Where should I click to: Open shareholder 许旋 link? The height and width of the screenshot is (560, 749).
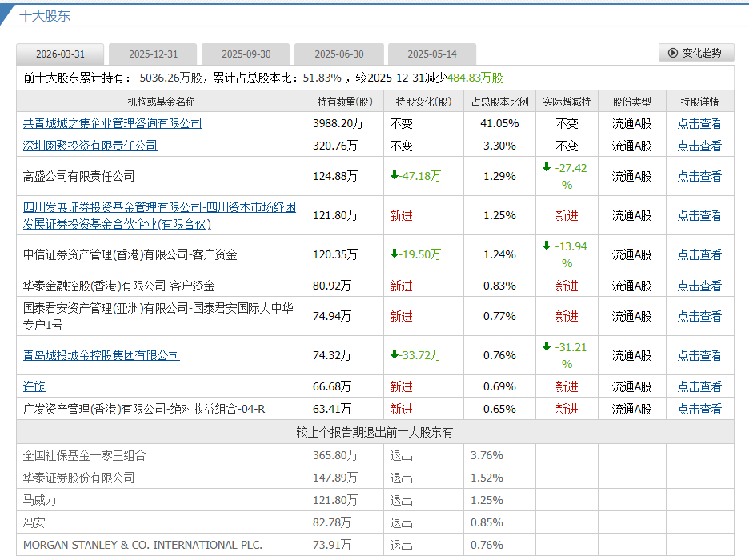click(x=34, y=386)
